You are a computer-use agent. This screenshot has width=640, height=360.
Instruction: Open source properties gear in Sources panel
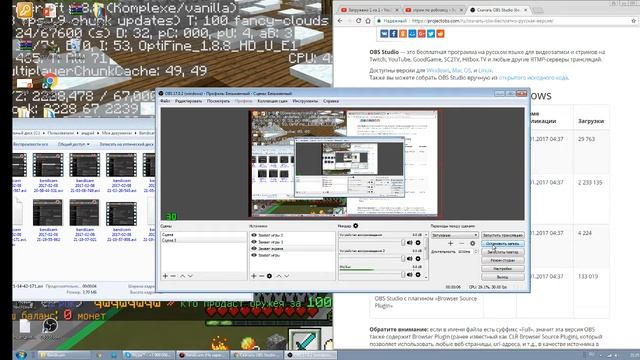click(269, 276)
